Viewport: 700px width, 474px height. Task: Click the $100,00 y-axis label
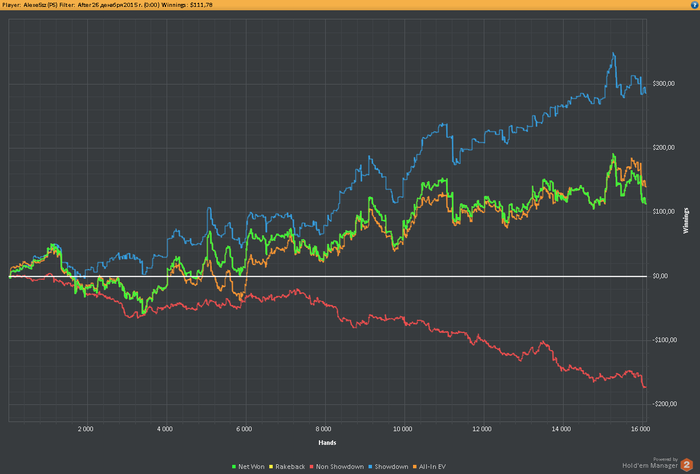click(x=663, y=212)
